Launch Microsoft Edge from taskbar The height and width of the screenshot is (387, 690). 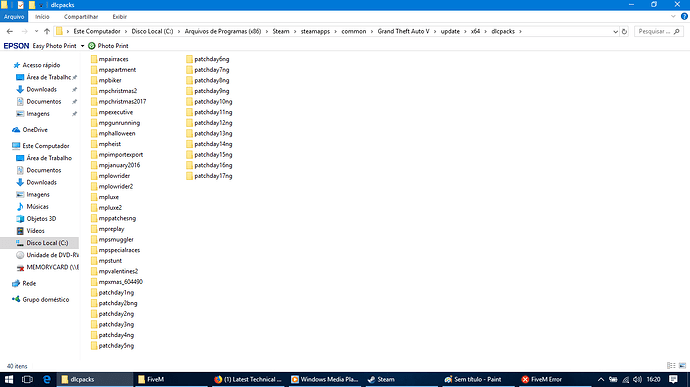tap(47, 380)
